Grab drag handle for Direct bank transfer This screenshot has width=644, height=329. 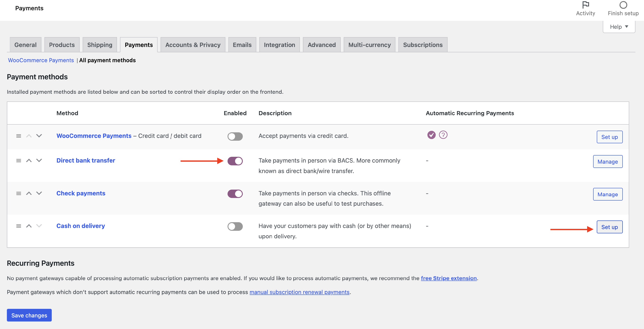[18, 160]
